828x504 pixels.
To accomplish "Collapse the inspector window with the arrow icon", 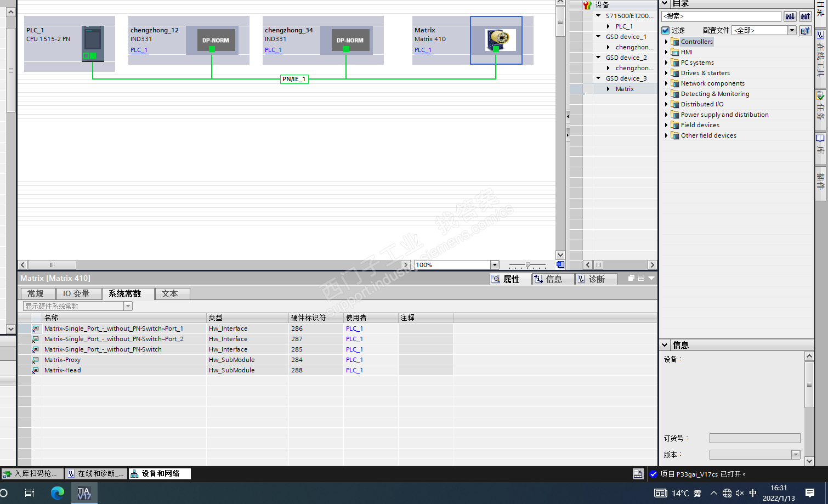I will (x=651, y=278).
